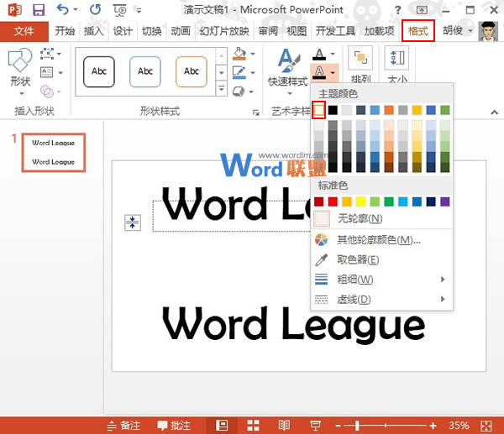504x434 pixels.
Task: Switch to Reading view icon
Action: click(284, 426)
